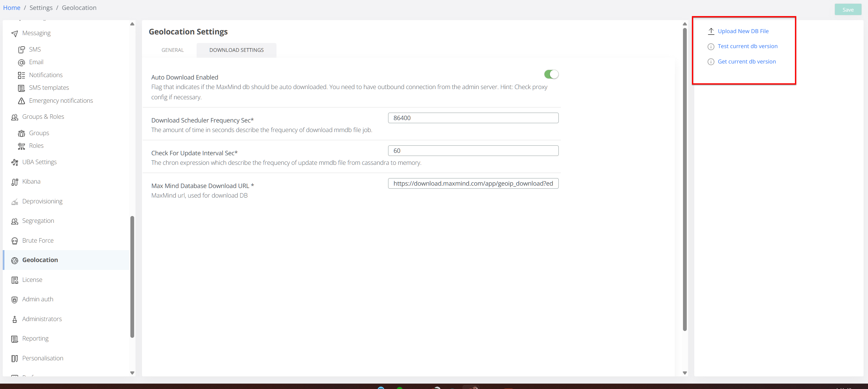This screenshot has height=389, width=868.
Task: Click the upload arrow icon for DB file
Action: pyautogui.click(x=711, y=31)
